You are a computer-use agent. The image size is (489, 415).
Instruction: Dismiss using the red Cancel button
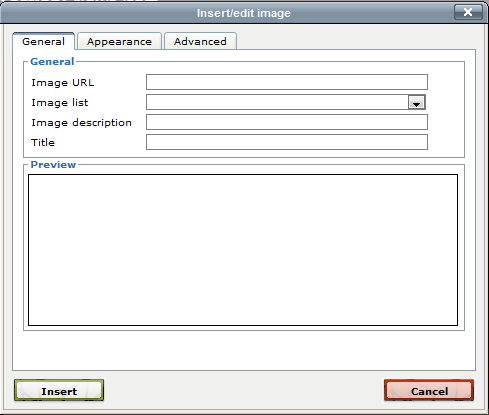click(x=429, y=390)
